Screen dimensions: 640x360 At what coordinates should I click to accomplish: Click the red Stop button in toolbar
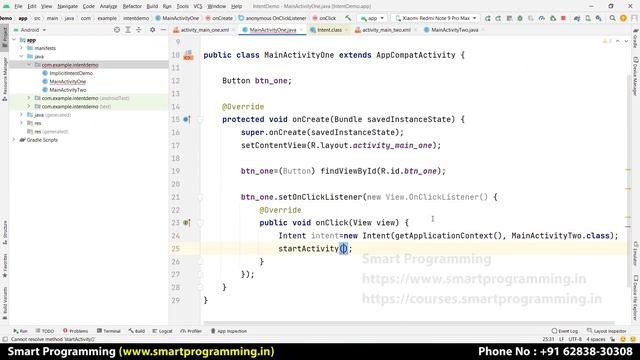point(563,18)
